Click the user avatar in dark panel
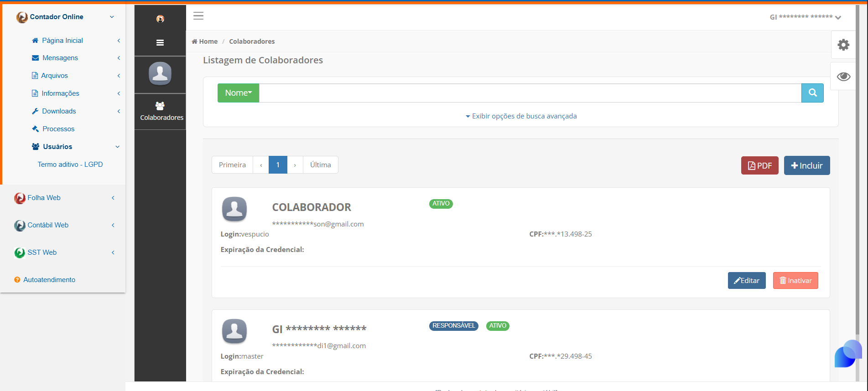 pos(160,73)
